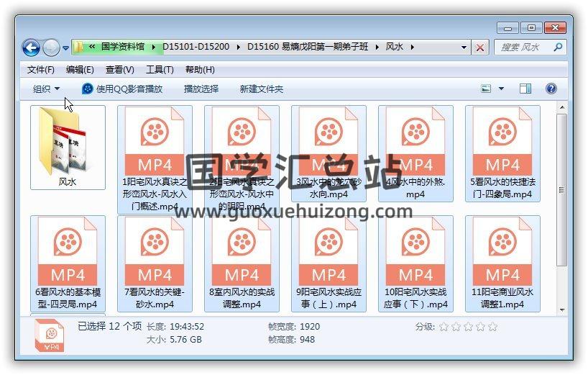Expand arrow after 国学资料馆 breadcrumb
Screen dimensions: 588x375
coord(153,47)
